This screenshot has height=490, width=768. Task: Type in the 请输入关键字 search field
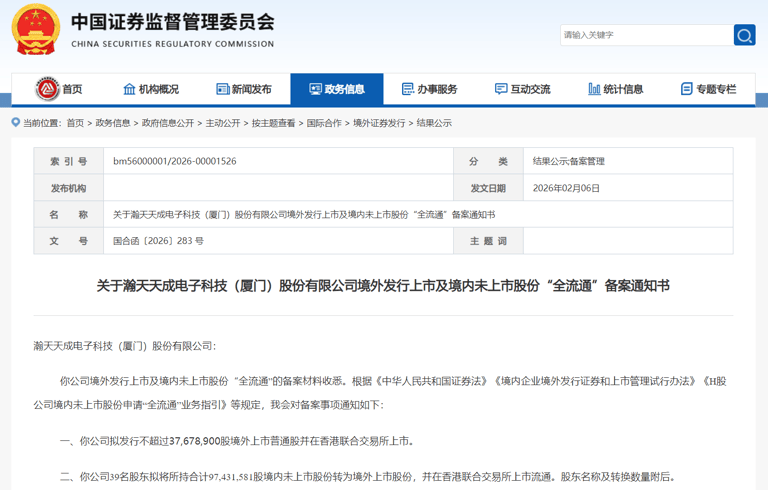pos(645,35)
